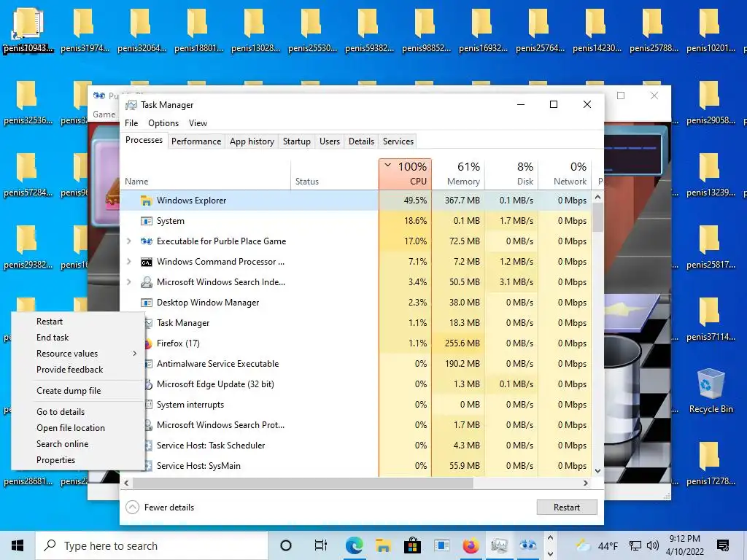Open the Details tab

coord(361,141)
